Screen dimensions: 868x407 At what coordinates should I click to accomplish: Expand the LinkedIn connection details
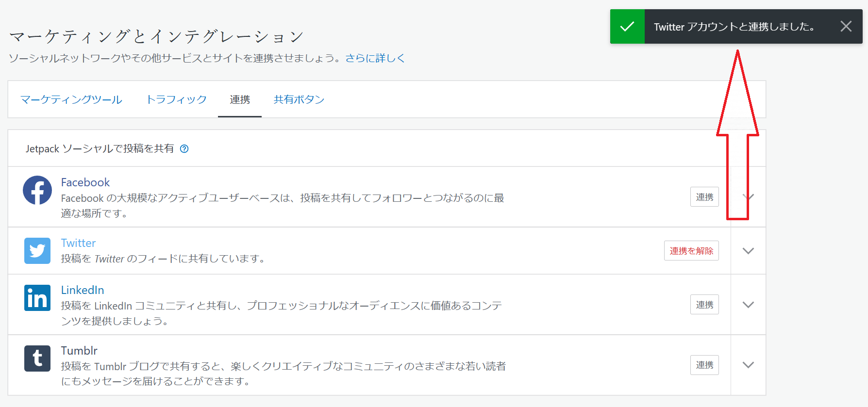click(748, 305)
